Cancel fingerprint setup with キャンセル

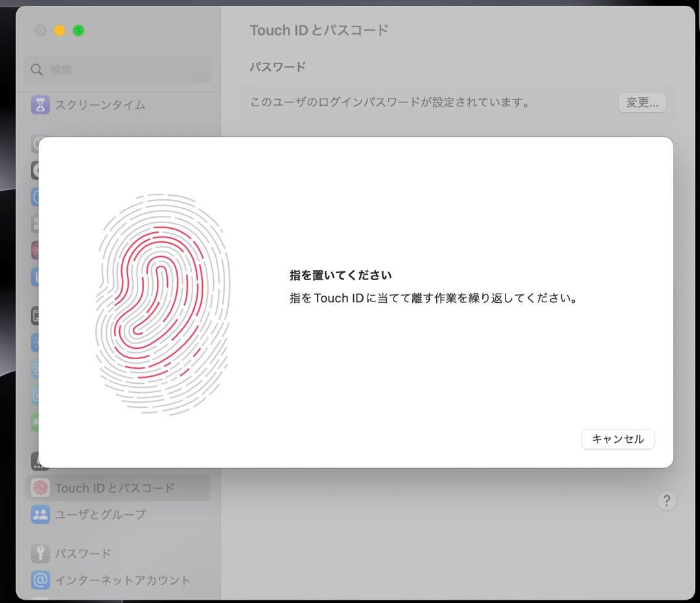tap(618, 439)
